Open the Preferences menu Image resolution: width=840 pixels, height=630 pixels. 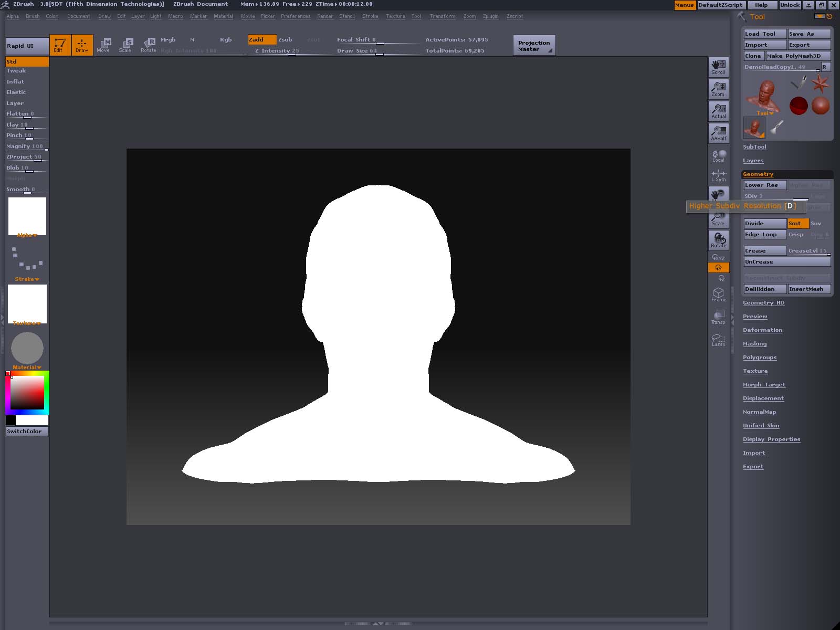pyautogui.click(x=295, y=16)
